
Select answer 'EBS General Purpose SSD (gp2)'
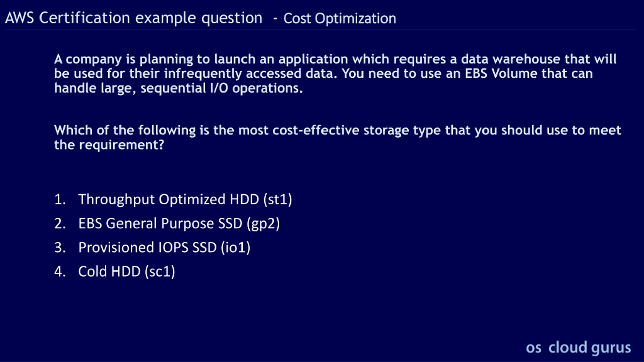coord(179,224)
